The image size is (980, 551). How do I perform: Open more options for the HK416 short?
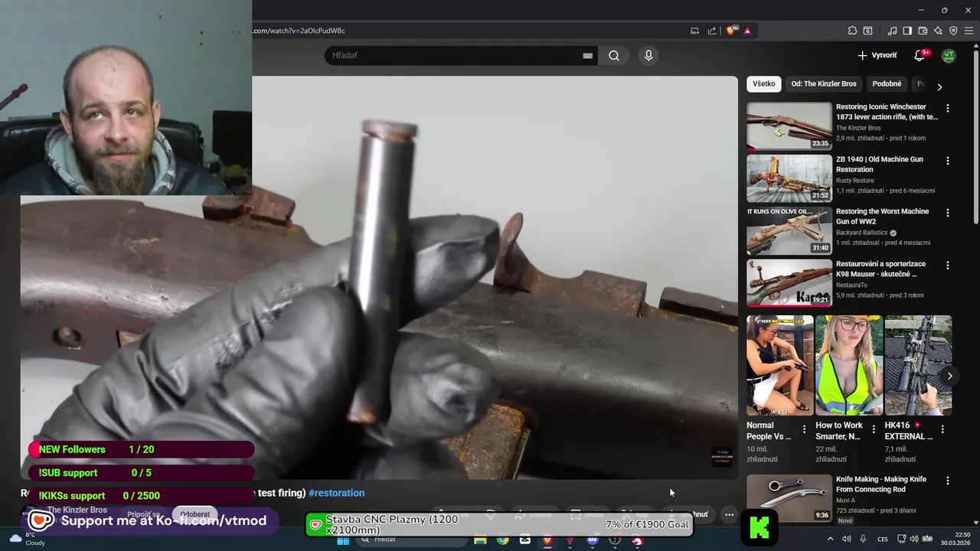(942, 429)
